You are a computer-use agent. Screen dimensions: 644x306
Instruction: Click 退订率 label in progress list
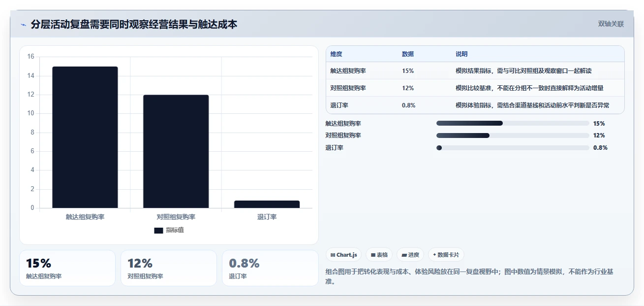335,148
